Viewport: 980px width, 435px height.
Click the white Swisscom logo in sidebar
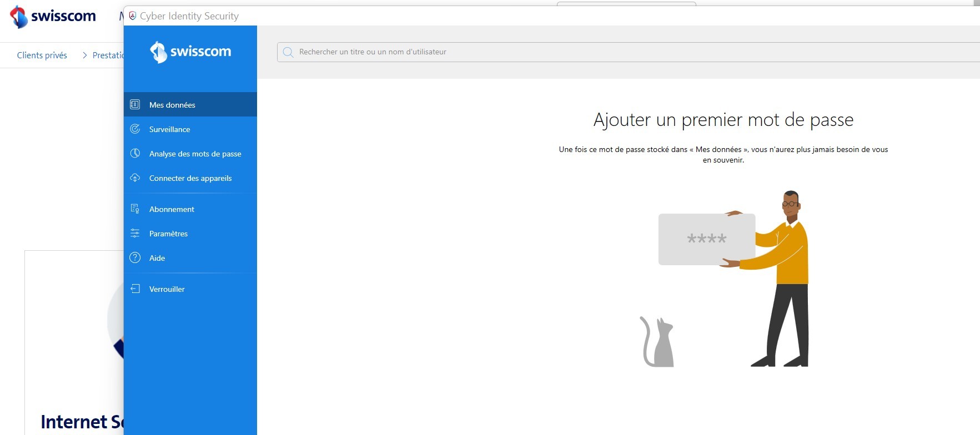tap(190, 52)
